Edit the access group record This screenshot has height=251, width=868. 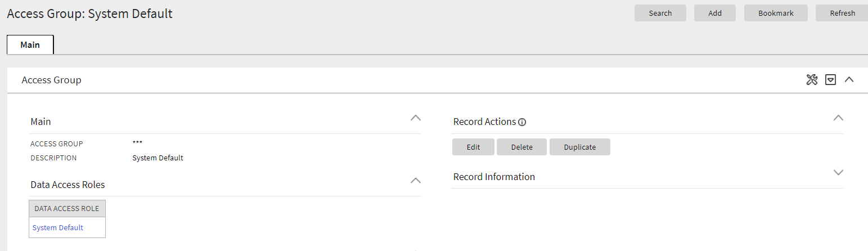(x=473, y=147)
